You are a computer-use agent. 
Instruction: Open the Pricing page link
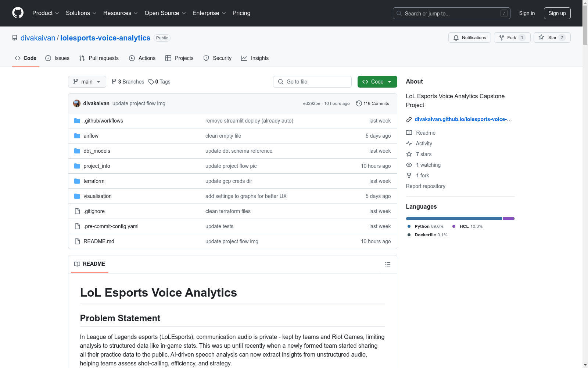point(241,13)
